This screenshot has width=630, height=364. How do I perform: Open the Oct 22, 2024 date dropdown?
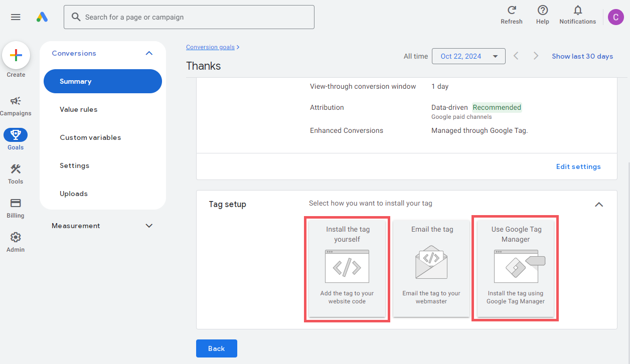(x=468, y=56)
